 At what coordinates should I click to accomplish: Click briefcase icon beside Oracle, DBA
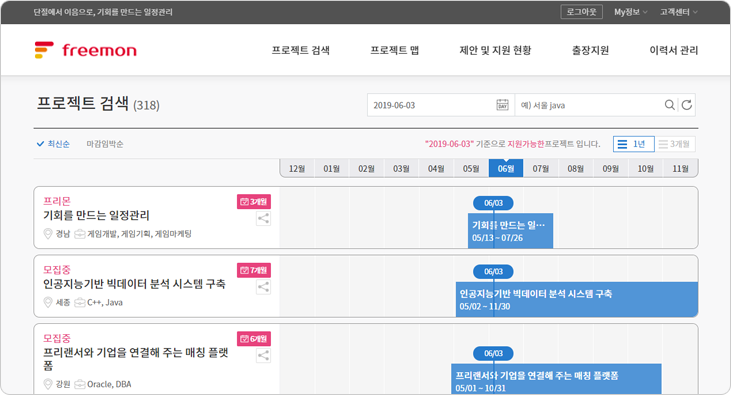click(80, 384)
